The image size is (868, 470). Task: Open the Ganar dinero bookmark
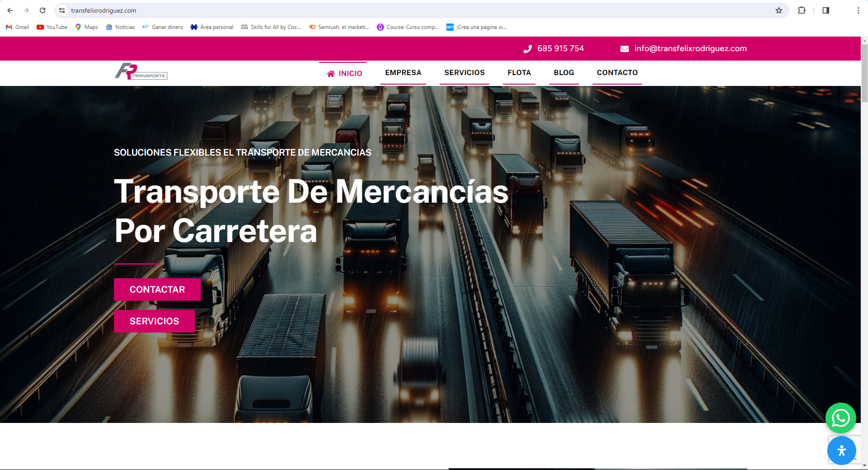[x=163, y=27]
